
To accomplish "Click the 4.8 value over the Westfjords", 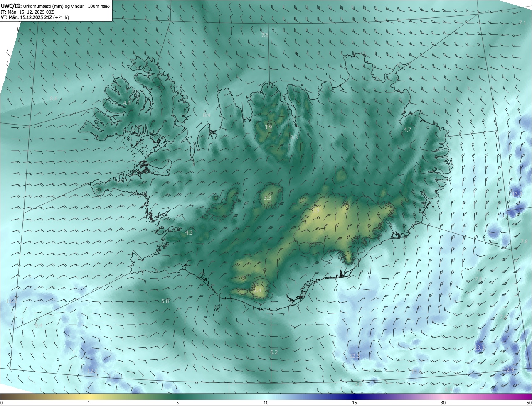I will [126, 103].
